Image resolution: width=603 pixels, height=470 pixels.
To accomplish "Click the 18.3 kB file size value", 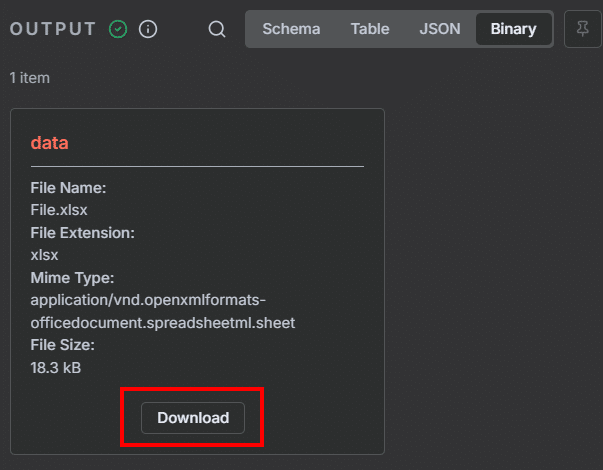I will [x=56, y=368].
